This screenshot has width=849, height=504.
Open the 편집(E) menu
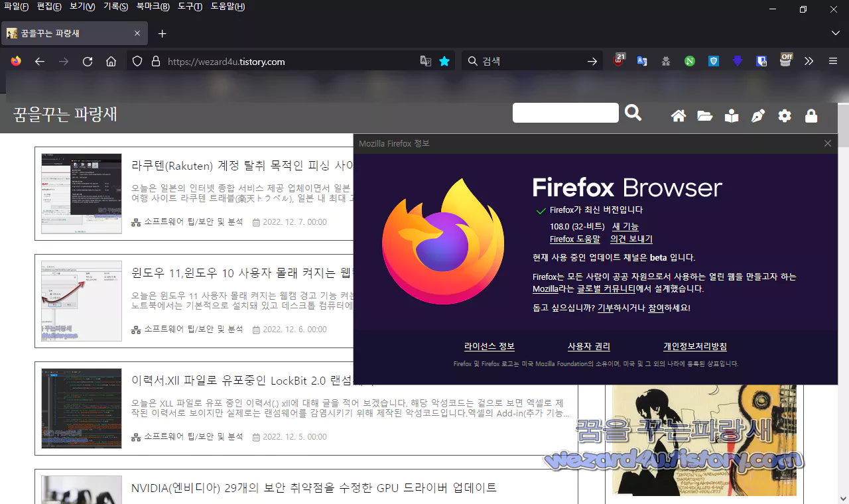pos(49,7)
